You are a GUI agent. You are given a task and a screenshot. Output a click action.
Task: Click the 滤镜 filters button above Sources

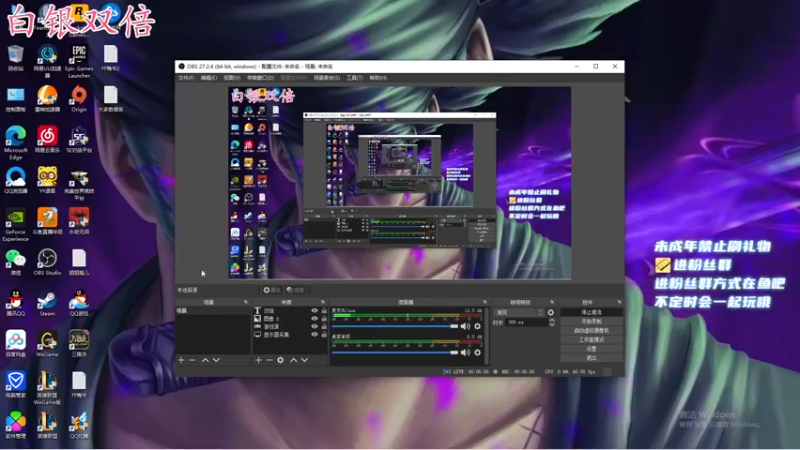(x=295, y=290)
